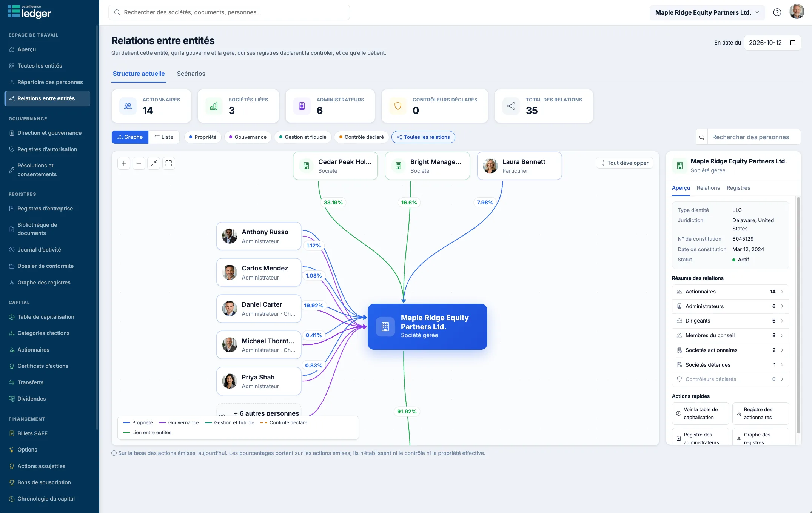Click the Maple Ridge central node building icon
The image size is (812, 513).
click(x=385, y=327)
